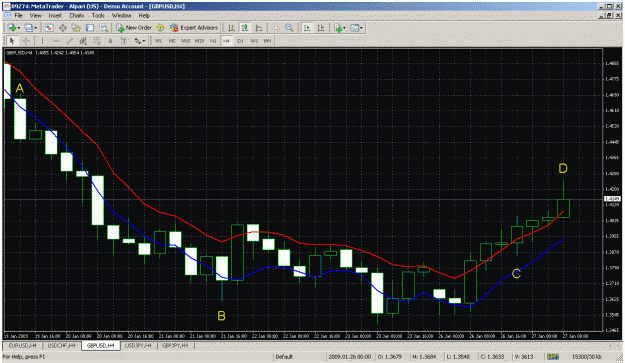
Task: Switch timeframe to D1
Action: [240, 41]
